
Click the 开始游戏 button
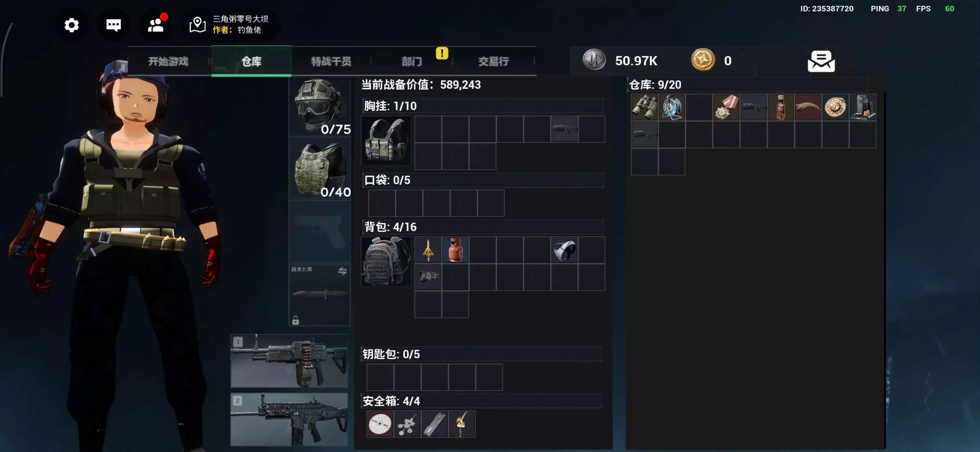tap(168, 61)
